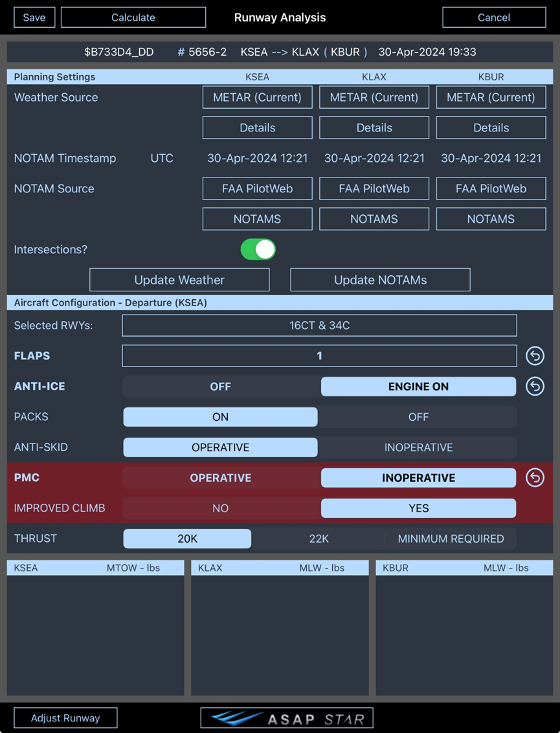Change KSEA weather source METAR (Current)

coord(258,97)
